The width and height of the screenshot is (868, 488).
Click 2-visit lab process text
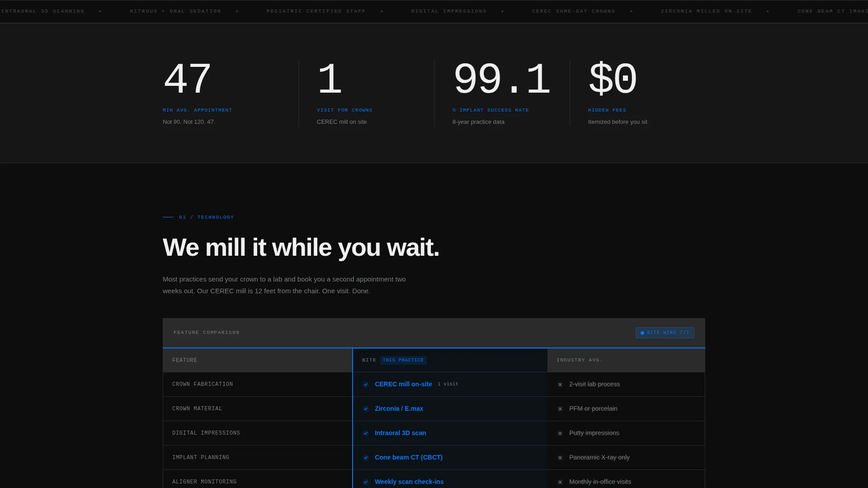[x=594, y=384]
